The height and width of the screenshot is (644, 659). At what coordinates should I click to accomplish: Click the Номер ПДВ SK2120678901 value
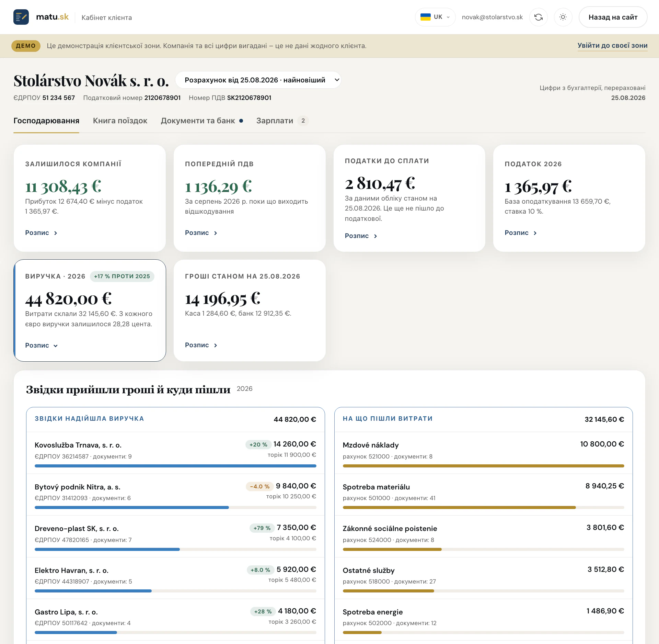click(x=249, y=98)
